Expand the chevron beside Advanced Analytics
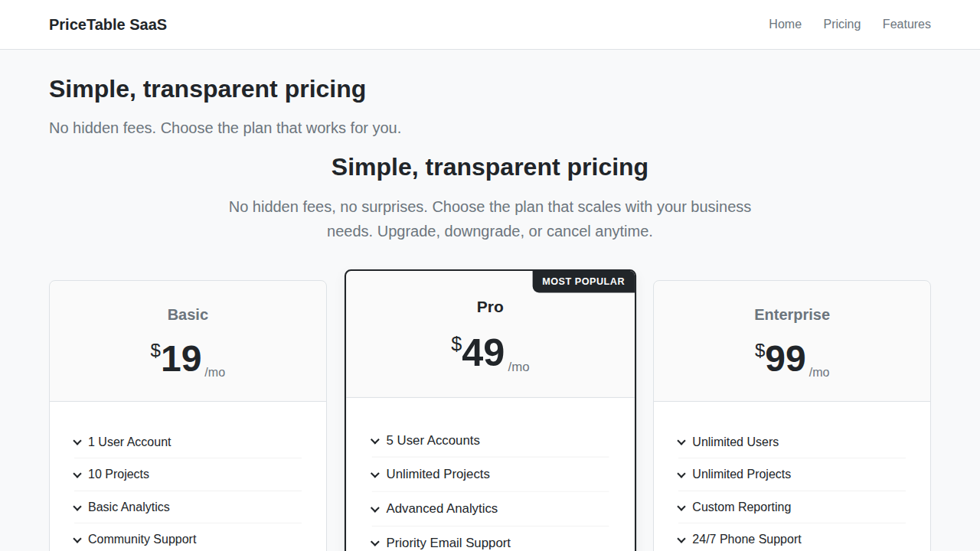 pos(375,509)
